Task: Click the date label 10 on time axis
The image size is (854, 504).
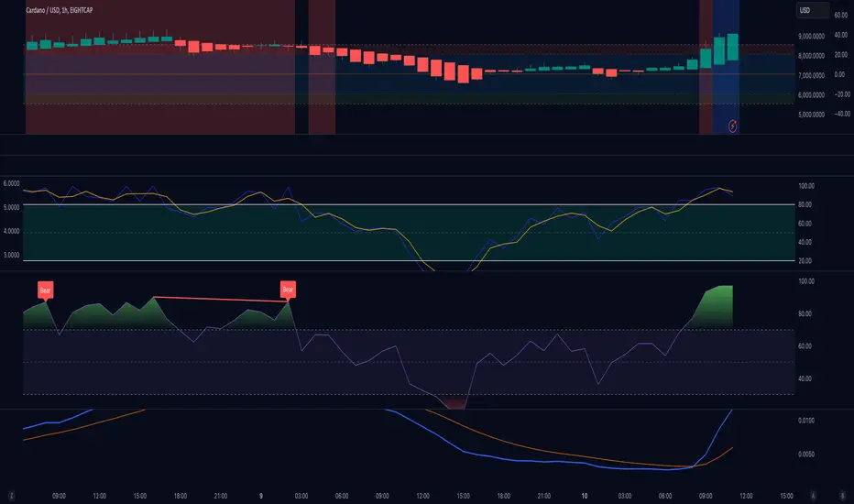Action: pyautogui.click(x=585, y=496)
